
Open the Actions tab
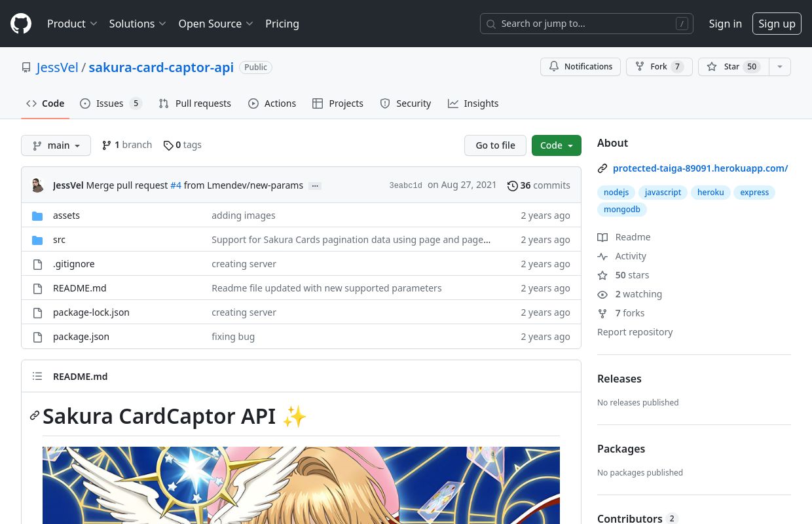pos(272,103)
